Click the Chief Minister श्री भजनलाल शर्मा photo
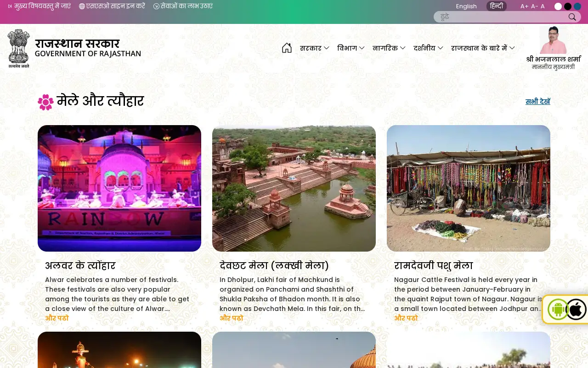Image resolution: width=588 pixels, height=368 pixels. pos(553,40)
